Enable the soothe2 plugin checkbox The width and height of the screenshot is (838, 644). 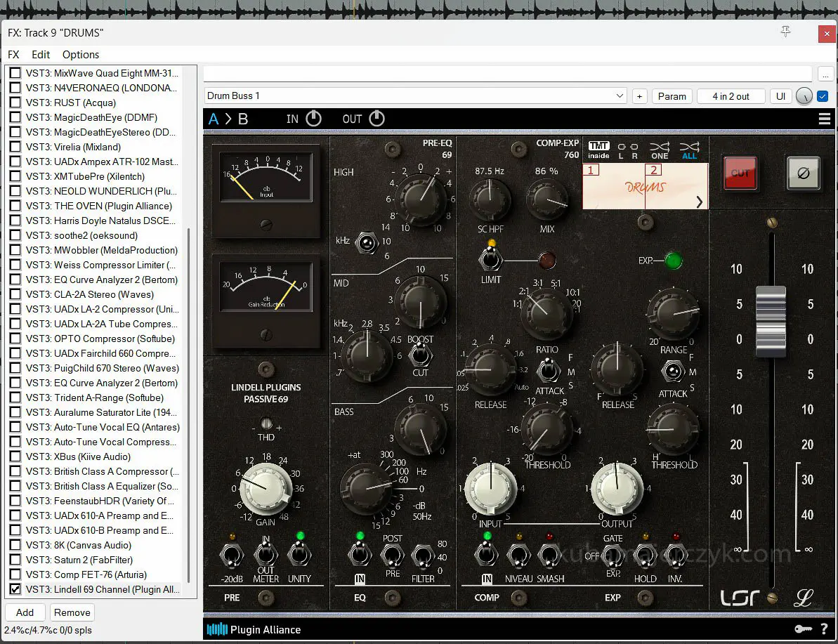point(15,235)
